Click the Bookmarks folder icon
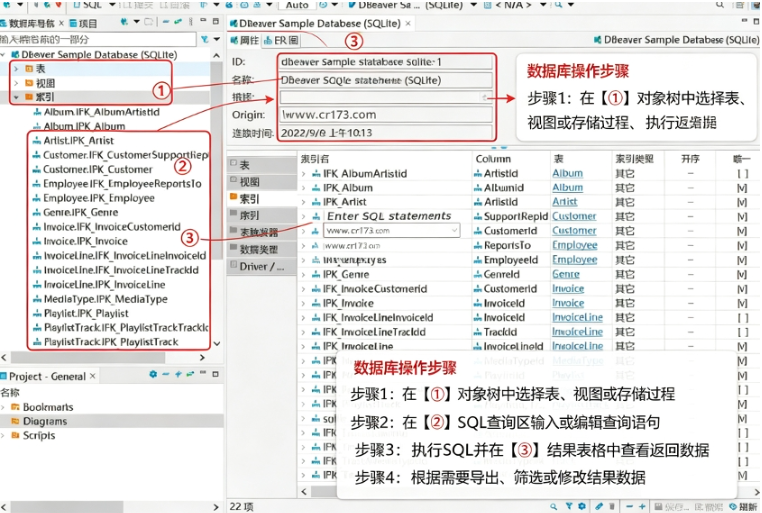Viewport: 762px width, 513px height. (15, 407)
